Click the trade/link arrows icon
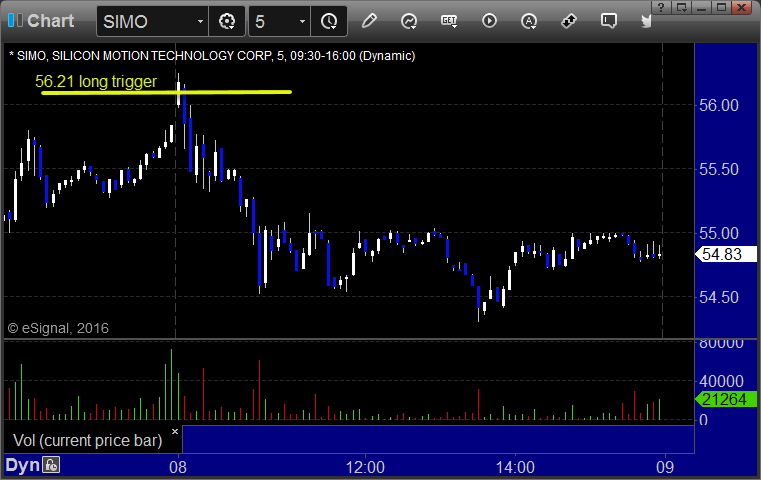The image size is (761, 480). point(568,21)
